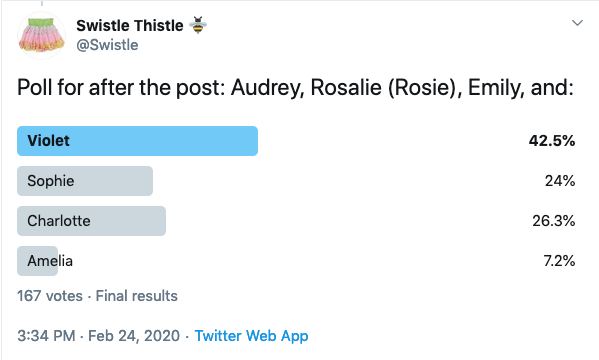Click the bee emoji beside the name
This screenshot has height=360, width=599.
point(198,25)
